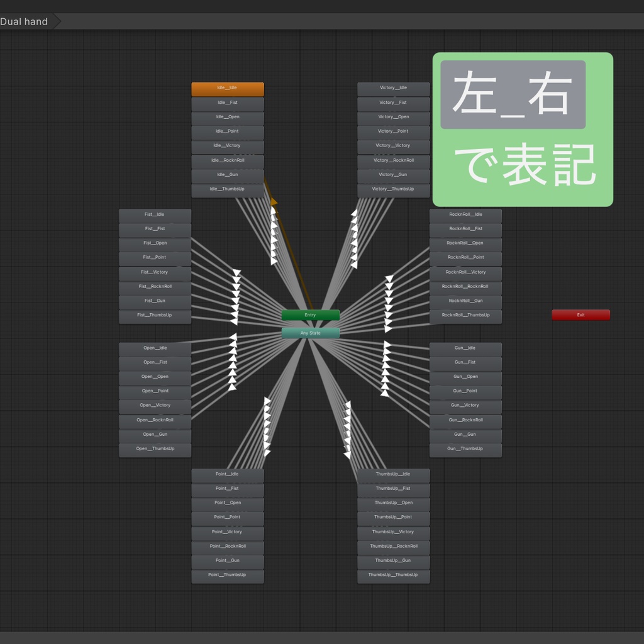The height and width of the screenshot is (644, 644).
Task: Select the RocknRoll__ThumbsUp state node
Action: point(466,316)
